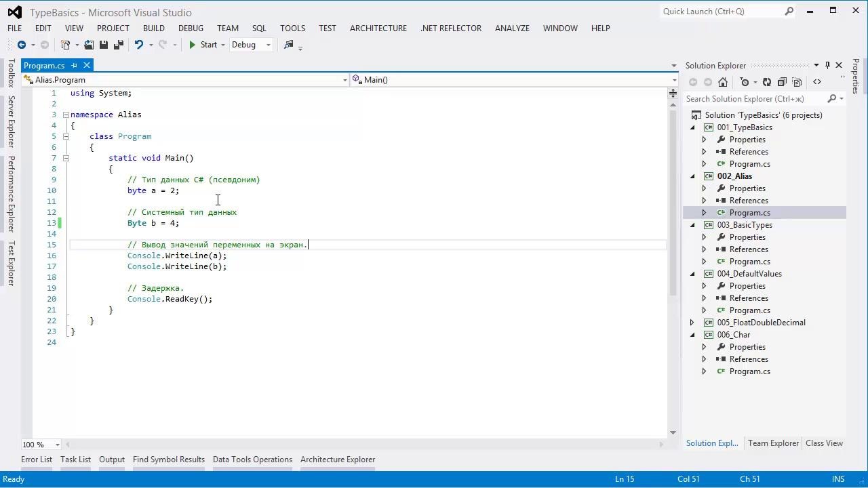Screen dimensions: 868x488
Task: Click the Start debugging button
Action: pyautogui.click(x=203, y=45)
